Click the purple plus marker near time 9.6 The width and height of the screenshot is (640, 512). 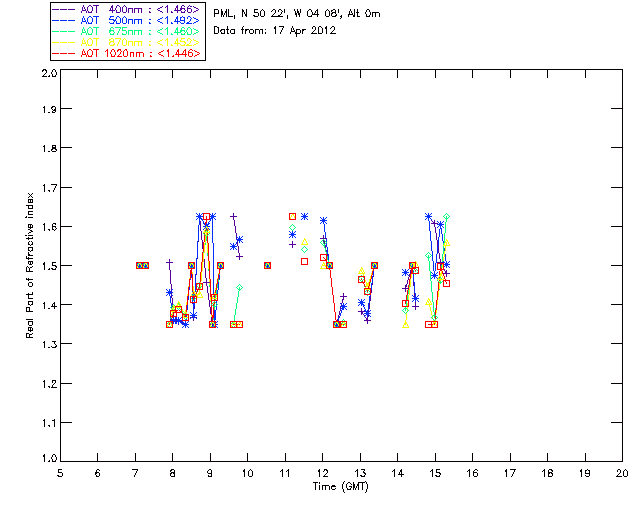(x=233, y=217)
